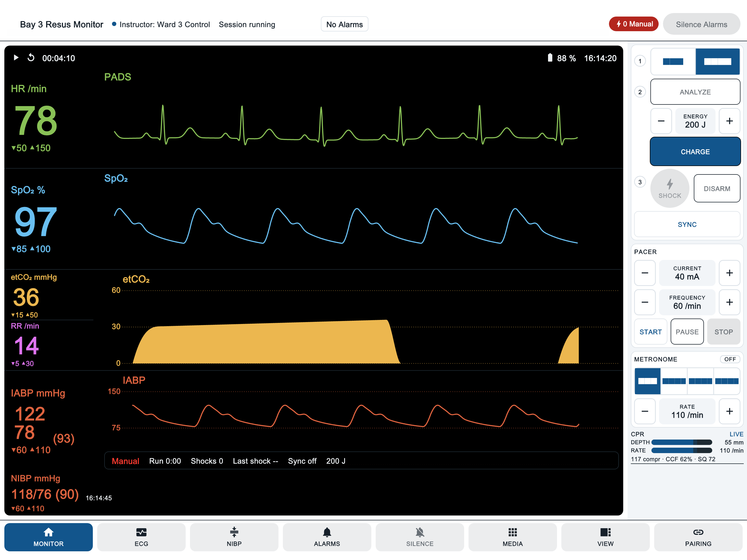Click the No Alarms status box

coord(344,24)
